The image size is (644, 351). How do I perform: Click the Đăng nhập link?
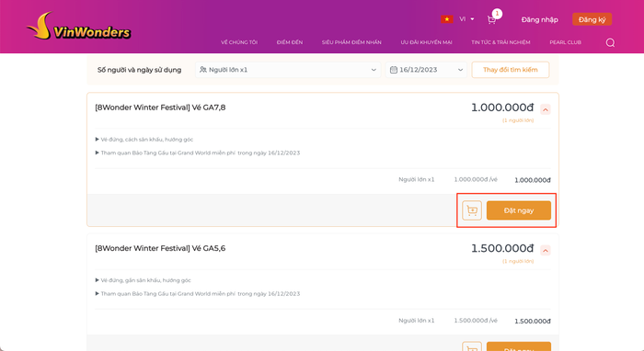pyautogui.click(x=540, y=19)
